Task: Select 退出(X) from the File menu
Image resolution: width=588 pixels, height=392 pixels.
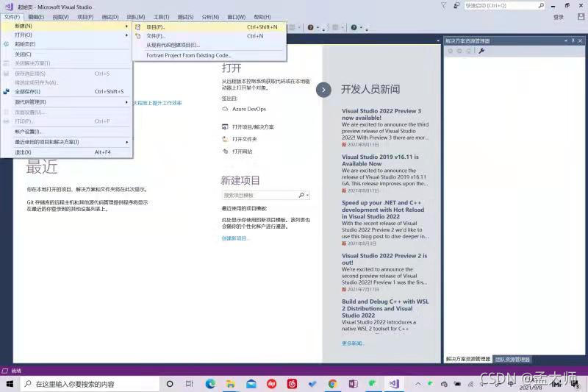Action: click(x=66, y=152)
